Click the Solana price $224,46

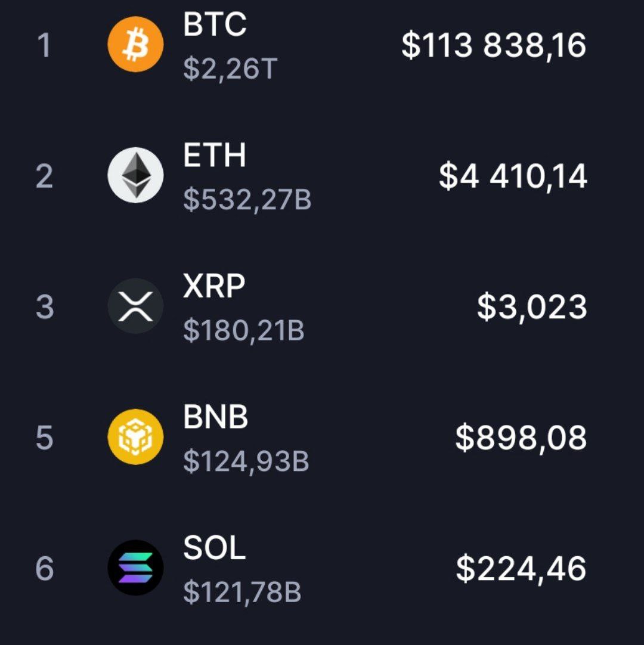pos(521,569)
